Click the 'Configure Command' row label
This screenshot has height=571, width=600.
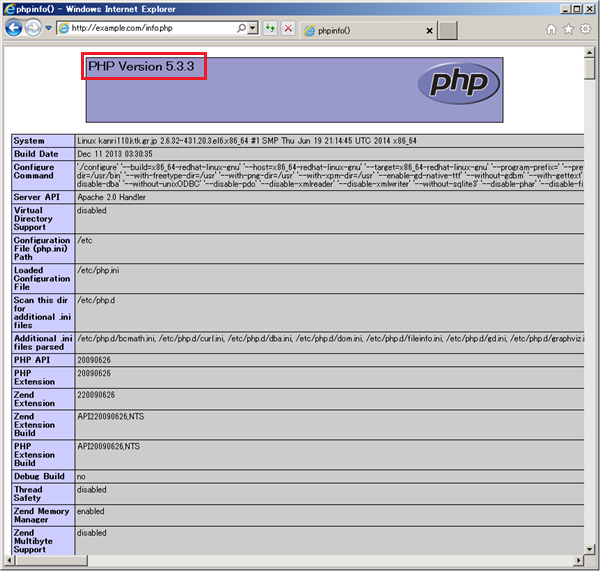click(34, 171)
